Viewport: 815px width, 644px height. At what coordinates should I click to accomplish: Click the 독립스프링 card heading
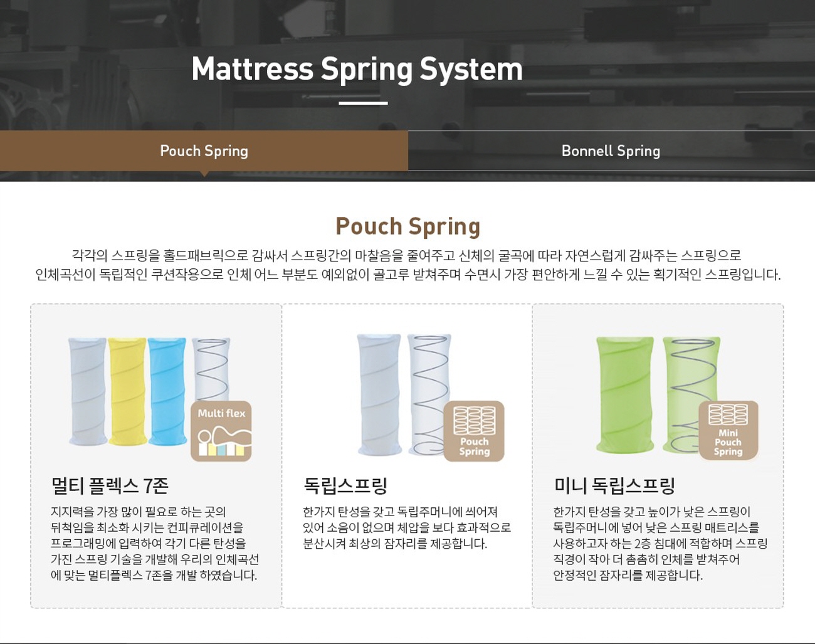click(345, 485)
